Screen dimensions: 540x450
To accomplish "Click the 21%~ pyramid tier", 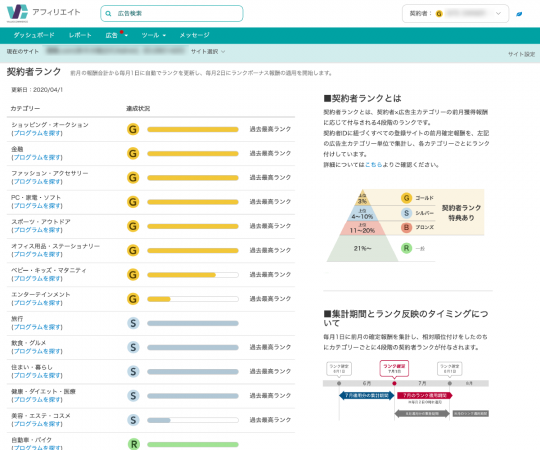I will point(362,248).
